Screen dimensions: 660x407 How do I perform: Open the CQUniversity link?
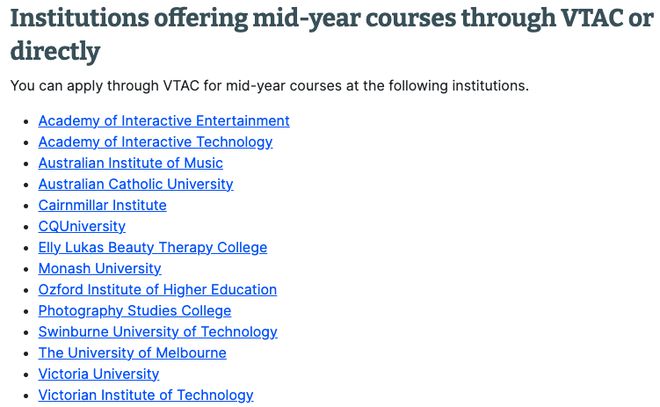[x=82, y=226]
